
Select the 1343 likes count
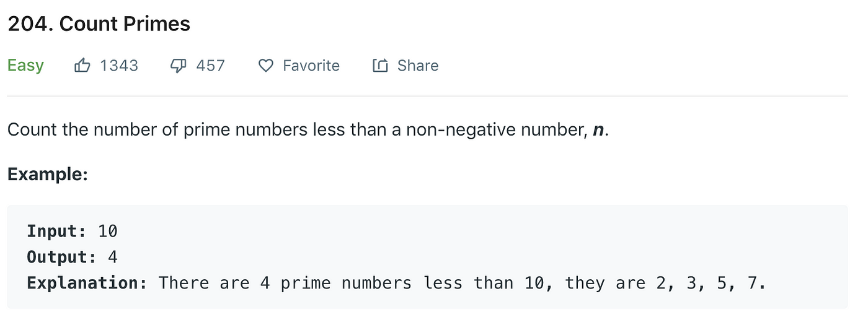119,66
